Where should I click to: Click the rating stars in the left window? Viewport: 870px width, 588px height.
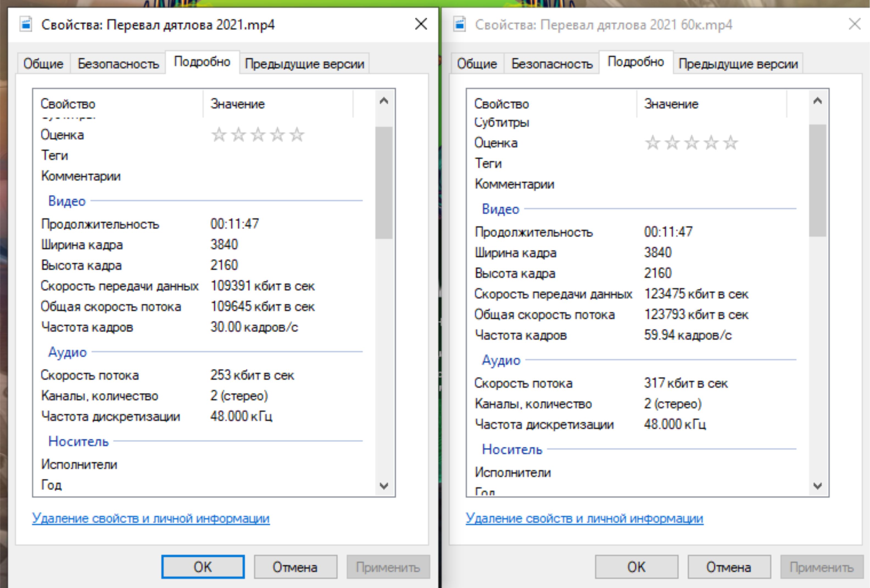coord(258,135)
